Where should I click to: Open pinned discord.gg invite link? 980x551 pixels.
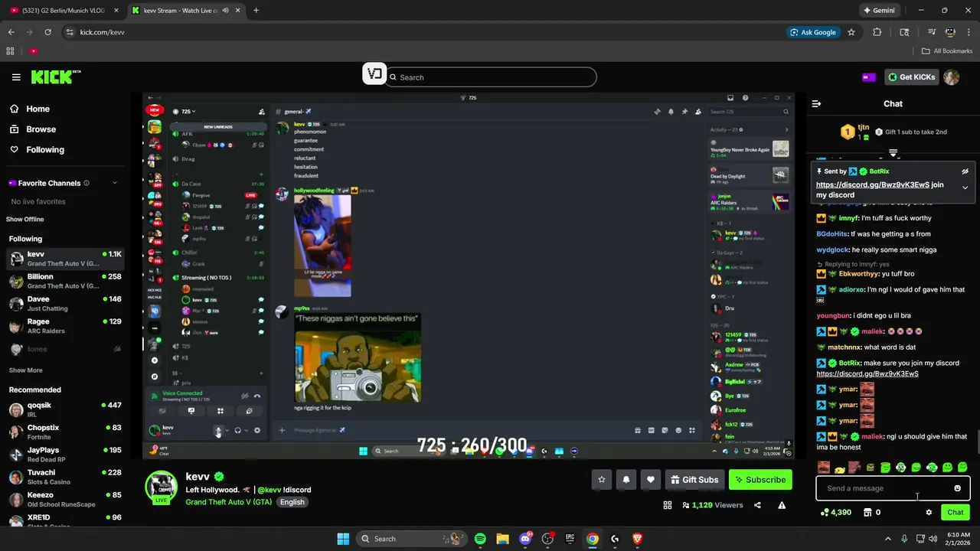(873, 185)
